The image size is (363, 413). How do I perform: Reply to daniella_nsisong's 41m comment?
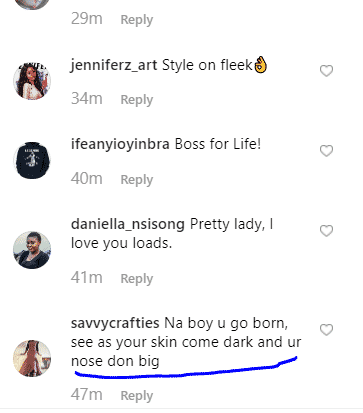[137, 279]
